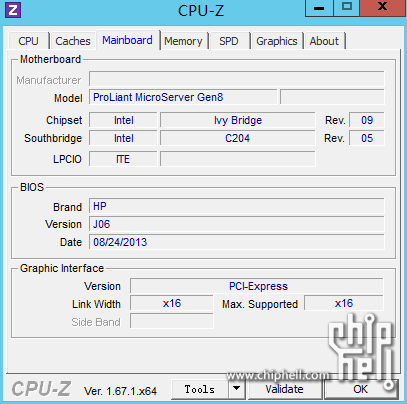The width and height of the screenshot is (407, 404).
Task: Maximize the CPU-Z window
Action: [347, 7]
